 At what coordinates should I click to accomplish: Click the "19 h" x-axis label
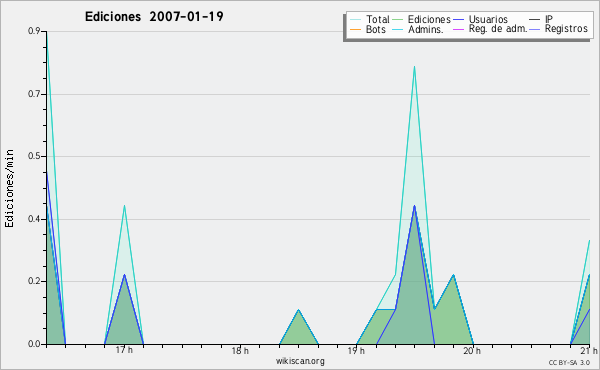point(356,350)
